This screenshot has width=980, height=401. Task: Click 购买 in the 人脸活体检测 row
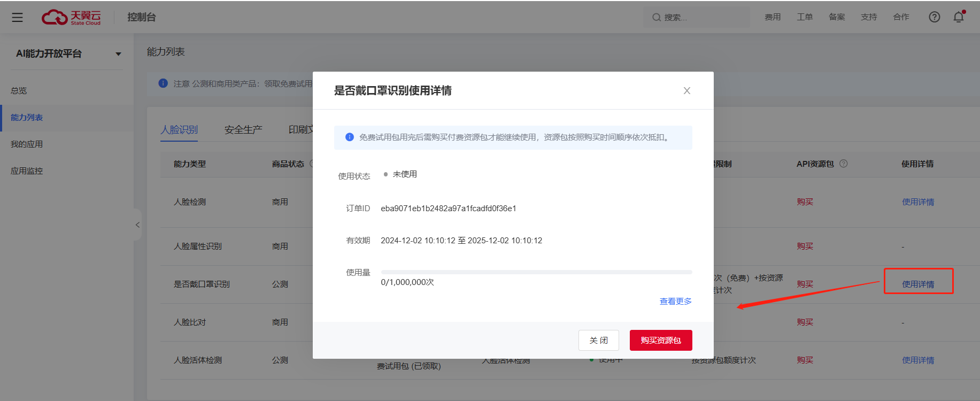805,360
